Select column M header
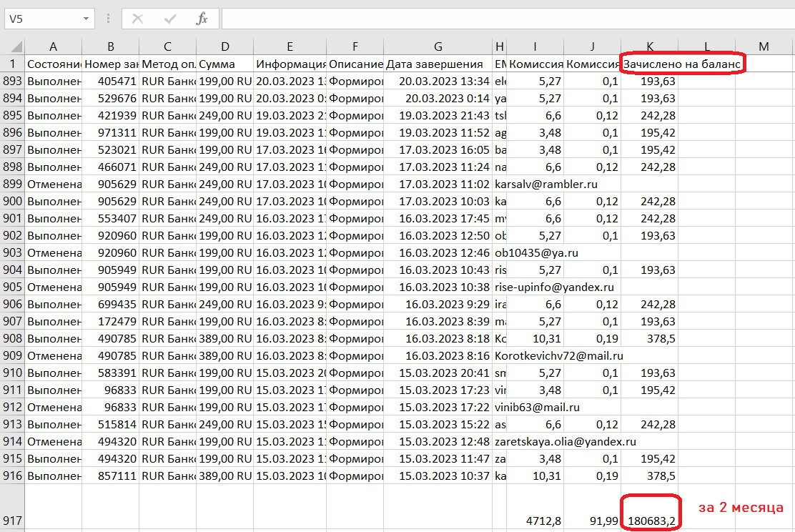795x532 pixels. [x=764, y=46]
